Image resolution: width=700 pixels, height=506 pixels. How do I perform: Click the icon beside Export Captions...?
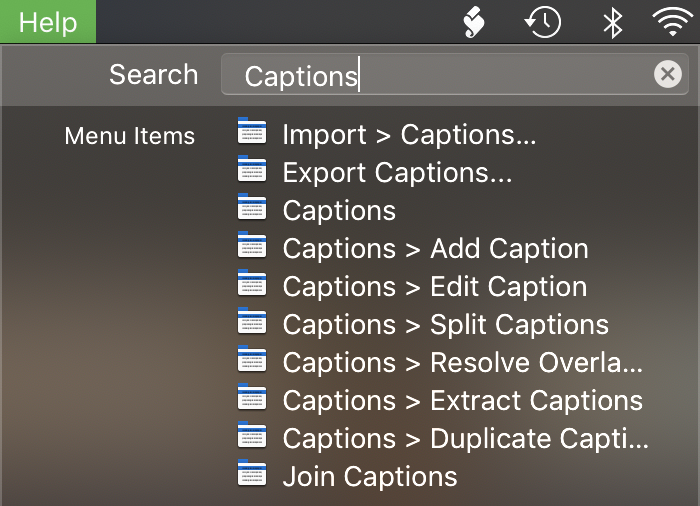pos(252,172)
